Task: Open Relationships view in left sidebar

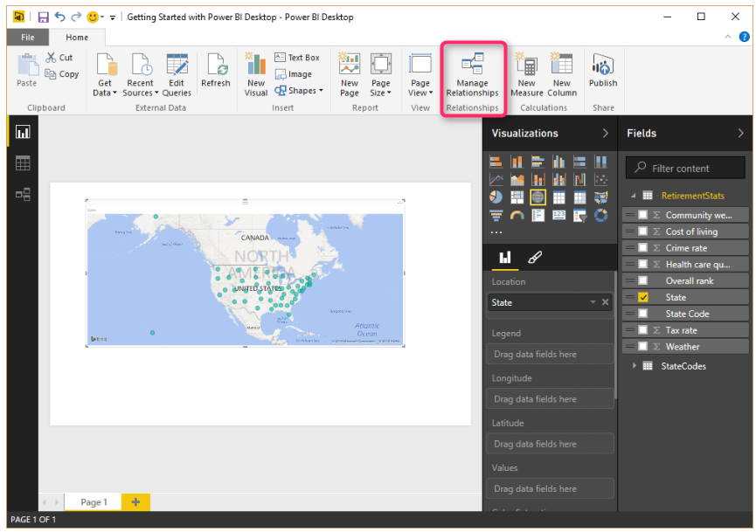Action: tap(23, 194)
